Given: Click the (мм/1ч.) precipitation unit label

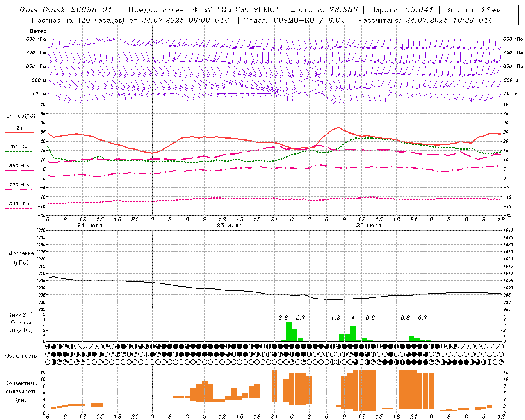Looking at the screenshot, I should 21,330.
